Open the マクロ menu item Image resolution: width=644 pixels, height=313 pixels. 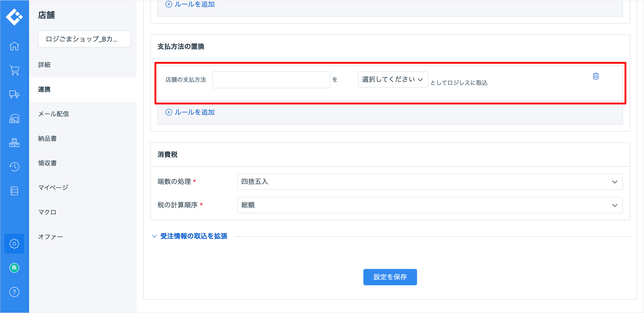(x=47, y=212)
